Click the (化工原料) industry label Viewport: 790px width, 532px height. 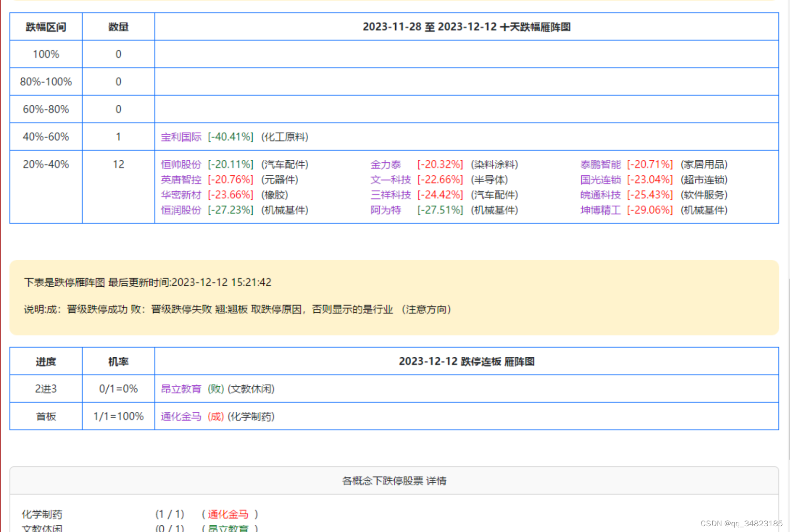tap(285, 137)
